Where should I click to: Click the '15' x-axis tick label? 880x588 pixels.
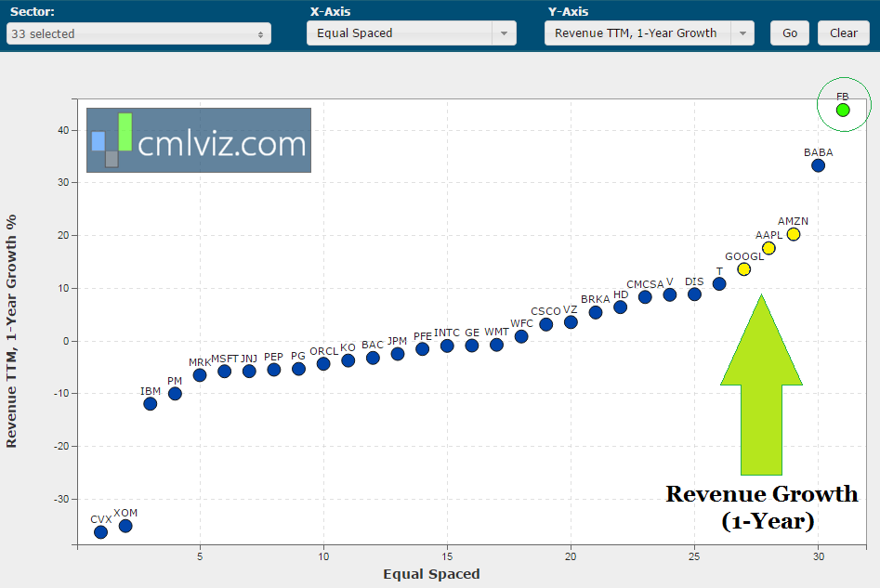click(447, 556)
